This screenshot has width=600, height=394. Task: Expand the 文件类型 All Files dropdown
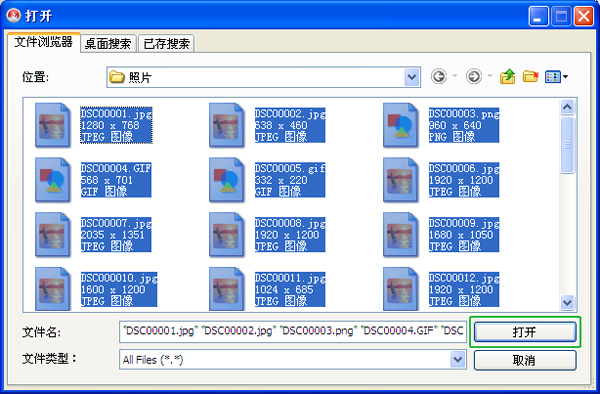coord(458,360)
